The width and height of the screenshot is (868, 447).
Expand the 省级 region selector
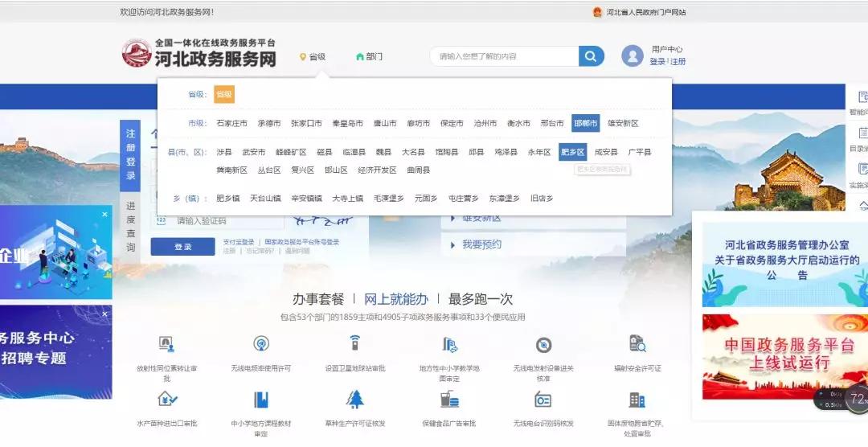(x=313, y=57)
